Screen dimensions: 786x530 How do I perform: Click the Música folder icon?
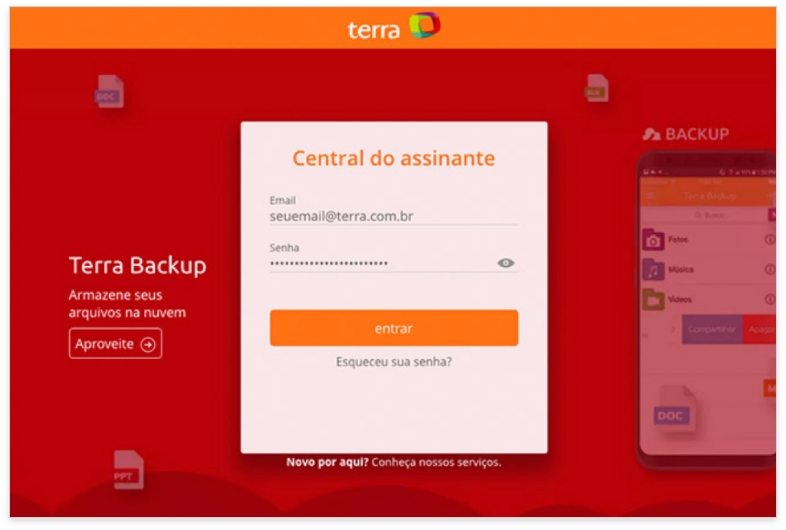pyautogui.click(x=653, y=270)
